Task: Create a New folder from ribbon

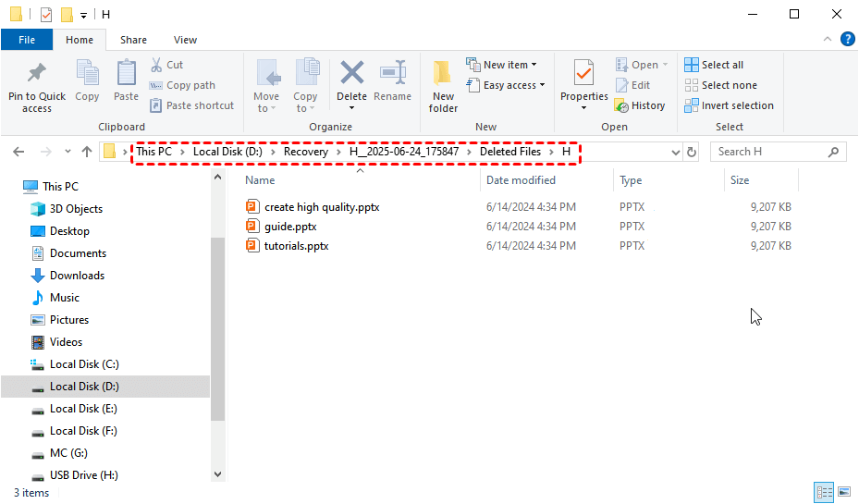Action: 443,86
